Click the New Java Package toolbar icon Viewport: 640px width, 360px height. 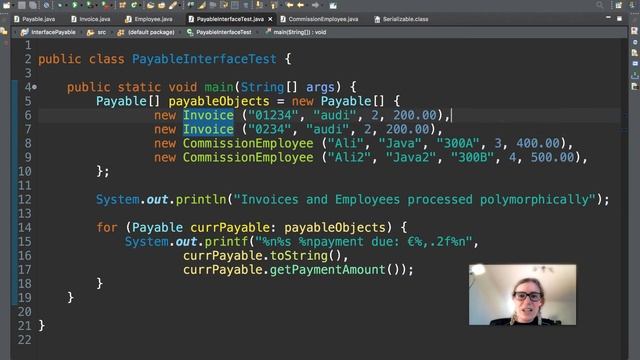tap(122, 5)
